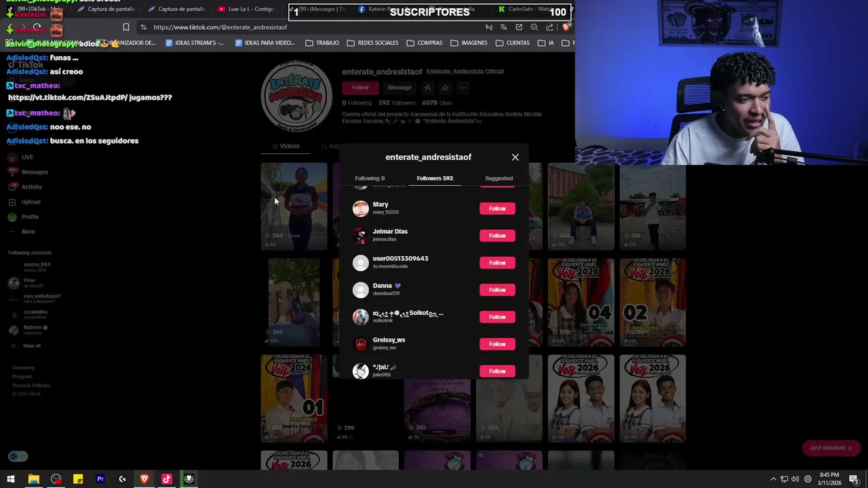Screen dimensions: 868x488
Task: Open the Vote 2026 candidate 04 thumbnail
Action: point(581,302)
